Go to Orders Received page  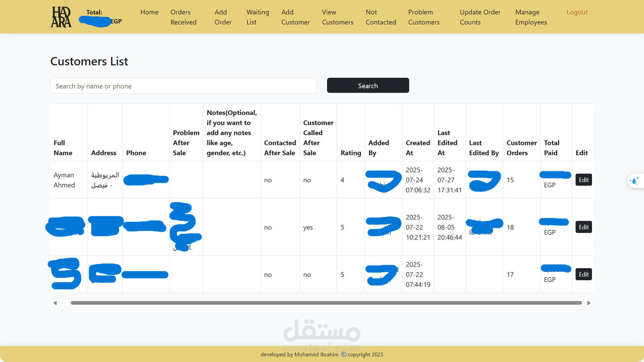pos(183,17)
